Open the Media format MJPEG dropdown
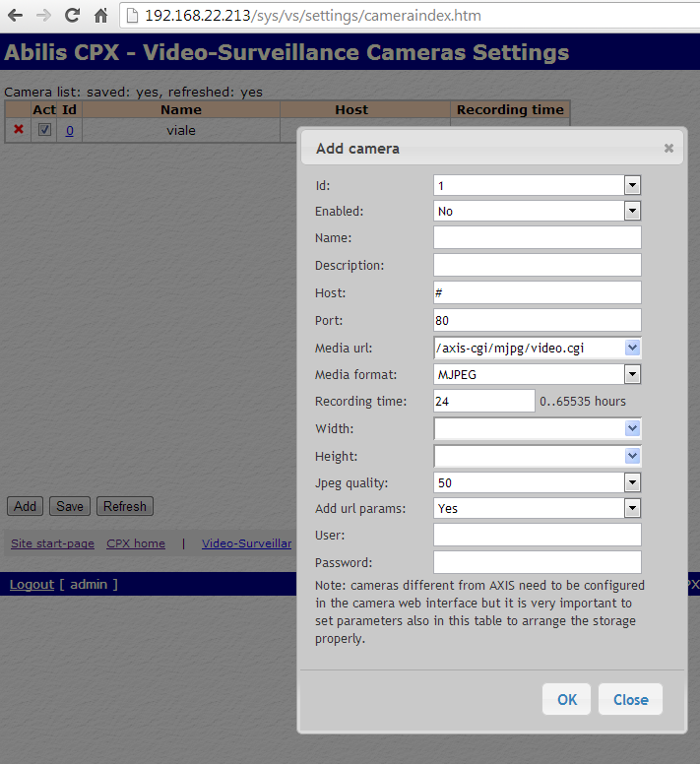Viewport: 700px width, 764px height. click(x=537, y=375)
